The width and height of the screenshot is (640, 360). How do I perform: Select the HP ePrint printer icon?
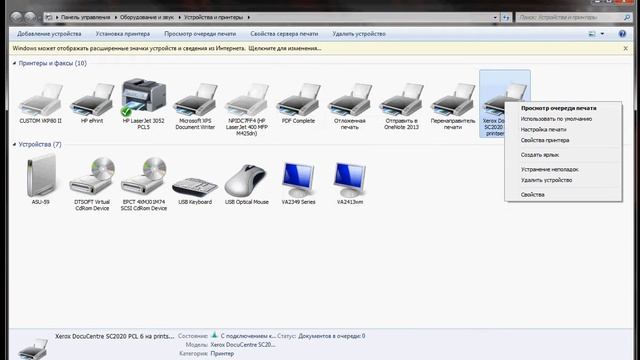[x=92, y=100]
